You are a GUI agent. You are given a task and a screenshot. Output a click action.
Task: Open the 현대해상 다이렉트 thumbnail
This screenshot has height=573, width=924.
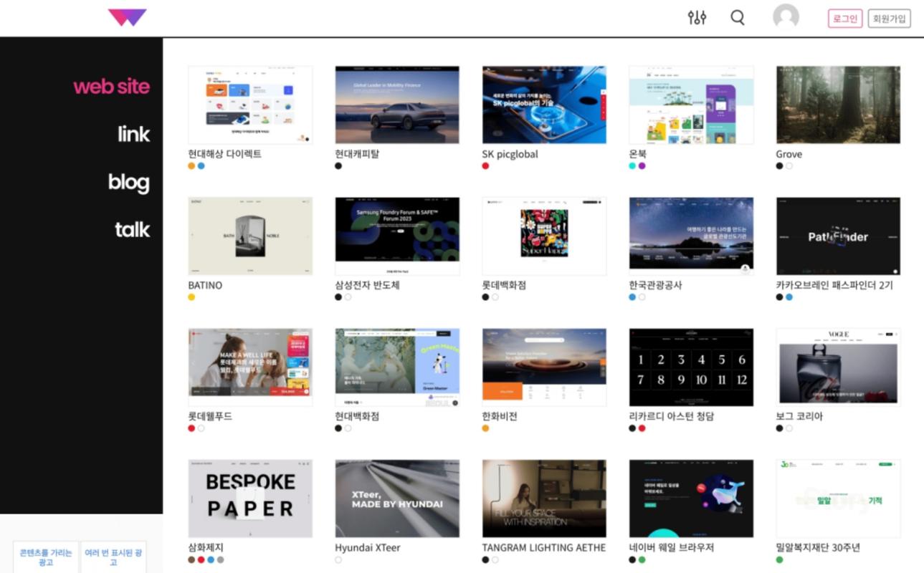[x=250, y=105]
